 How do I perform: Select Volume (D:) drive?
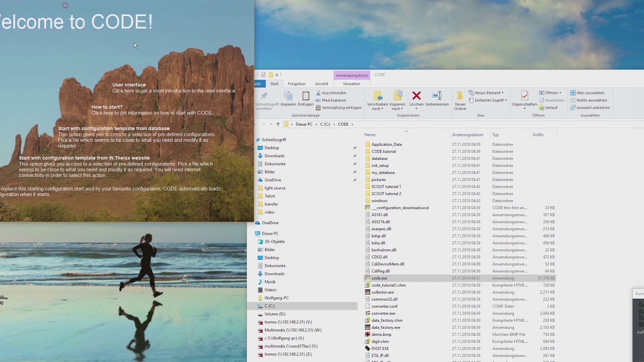[275, 314]
